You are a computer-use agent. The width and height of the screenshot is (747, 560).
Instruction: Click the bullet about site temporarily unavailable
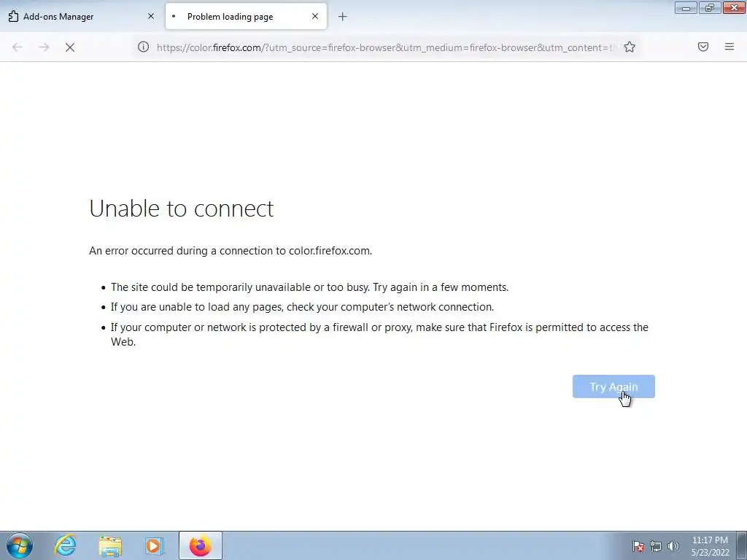pos(309,287)
